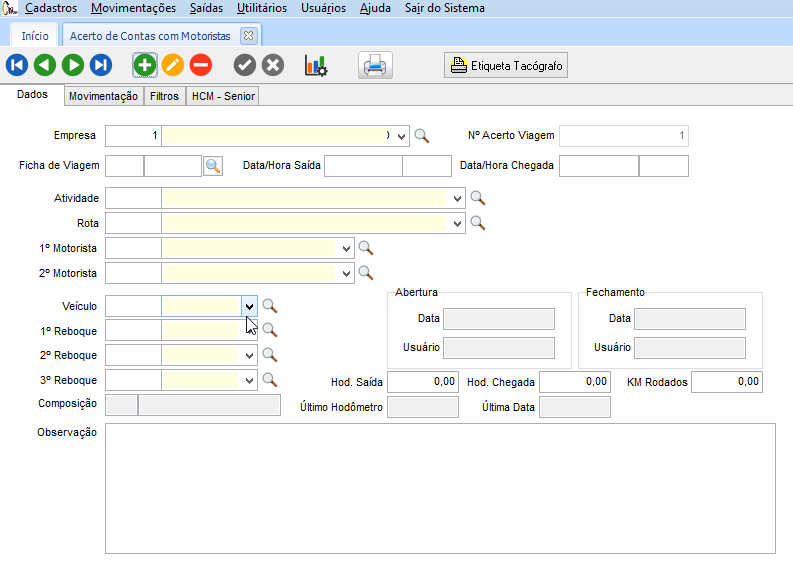Select the HCM - Senior tab
Viewport: 793px width, 569px height.
(223, 96)
